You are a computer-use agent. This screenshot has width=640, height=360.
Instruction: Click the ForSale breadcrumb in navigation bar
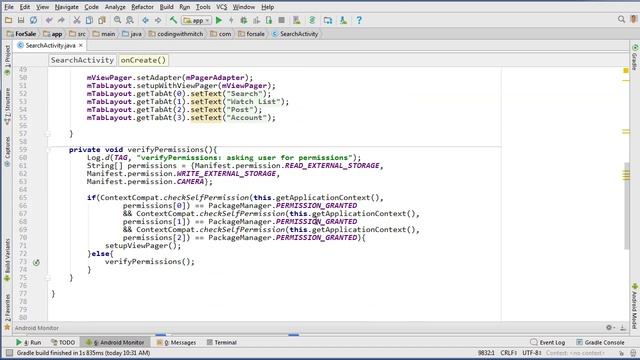(x=22, y=34)
